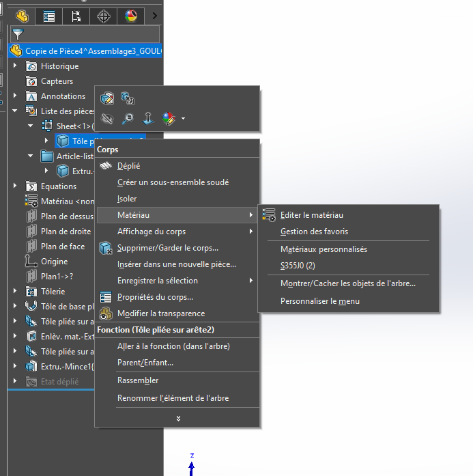Collapse the Liste des pièces folder
The image size is (473, 476).
(15, 111)
